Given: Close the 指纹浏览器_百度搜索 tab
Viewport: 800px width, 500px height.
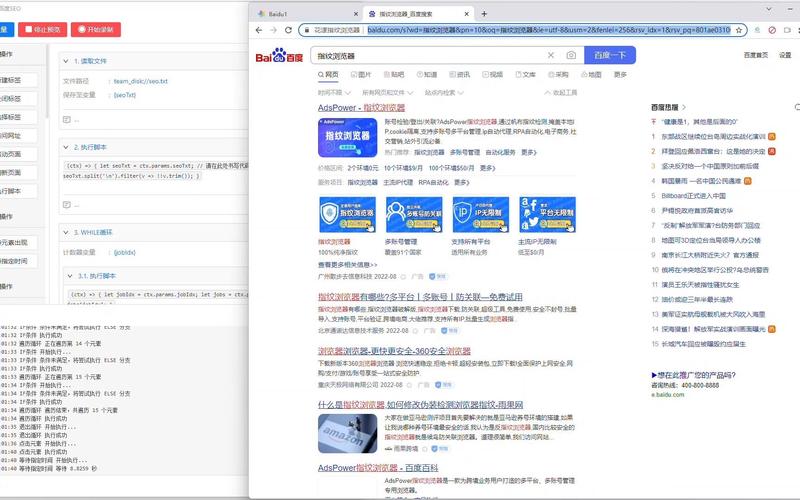Looking at the screenshot, I should pos(466,14).
